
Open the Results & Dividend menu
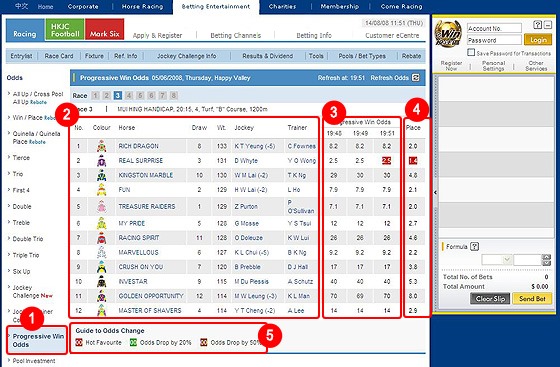[x=268, y=56]
